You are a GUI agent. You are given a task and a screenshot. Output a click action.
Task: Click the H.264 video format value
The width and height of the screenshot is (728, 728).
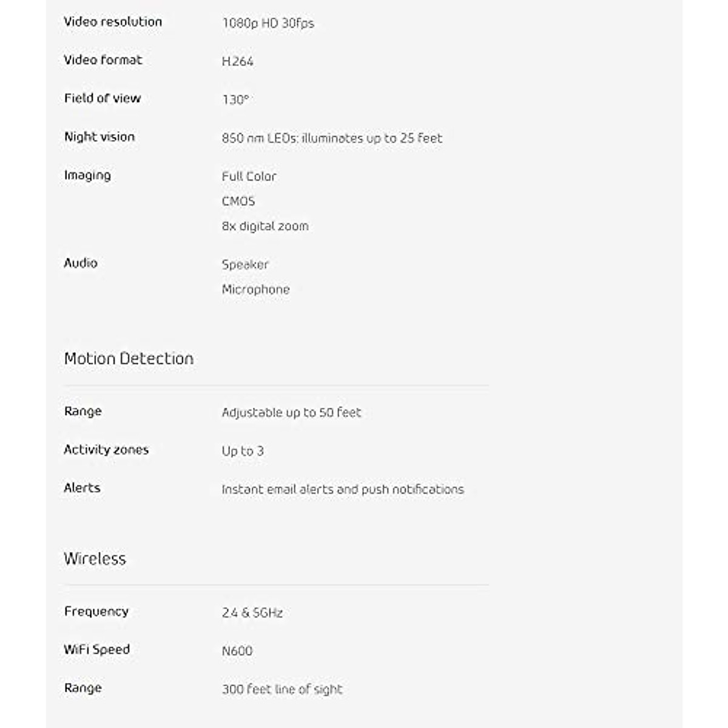point(237,61)
